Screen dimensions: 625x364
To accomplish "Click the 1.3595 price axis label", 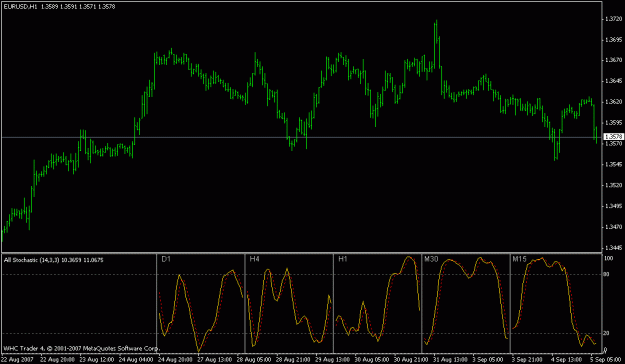I will tap(613, 122).
